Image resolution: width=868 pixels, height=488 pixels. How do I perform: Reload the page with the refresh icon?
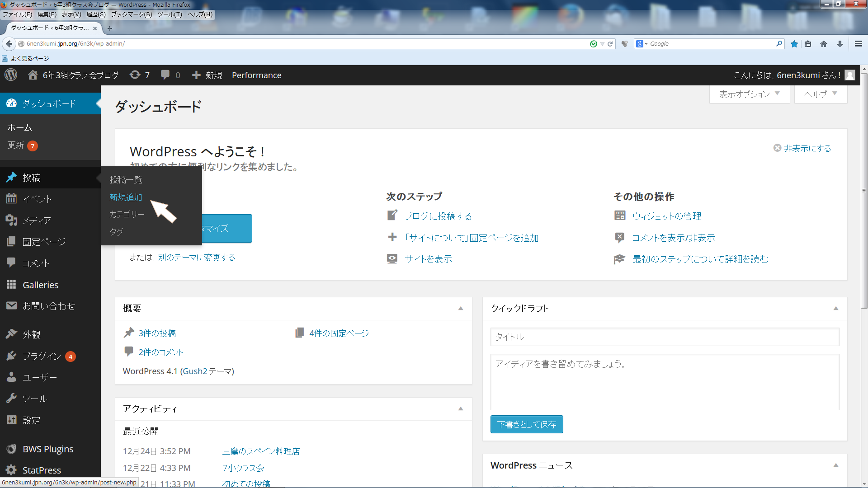610,44
